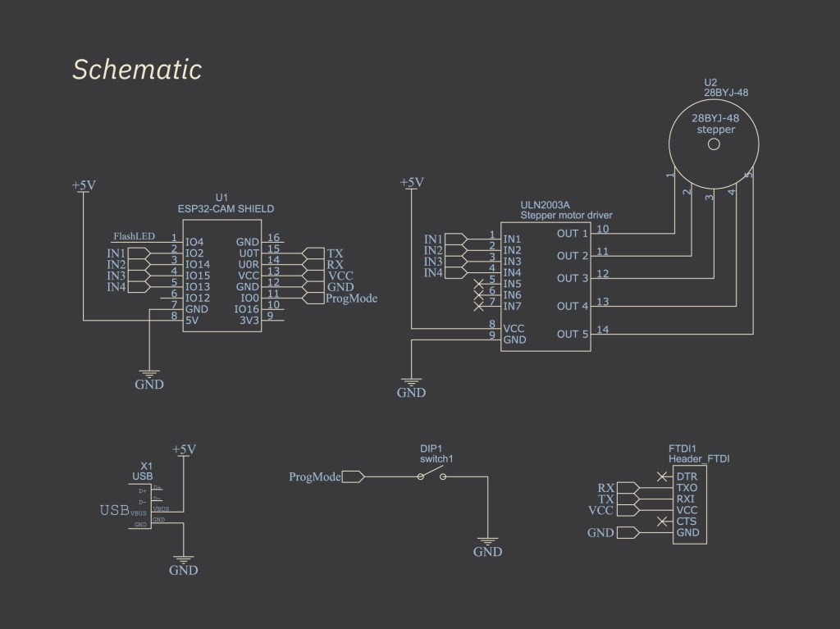Select the ESP32-CAM SHIELD component U1

(221, 275)
